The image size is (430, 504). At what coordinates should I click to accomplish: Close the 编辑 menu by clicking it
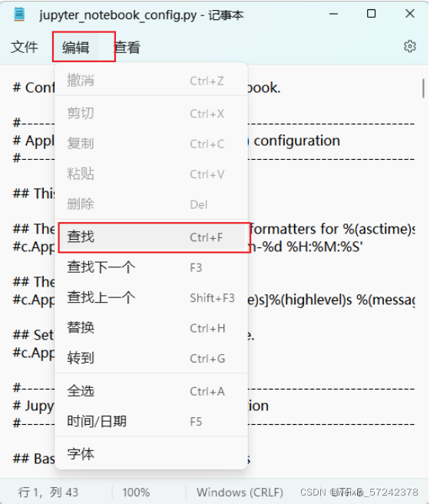click(x=76, y=48)
